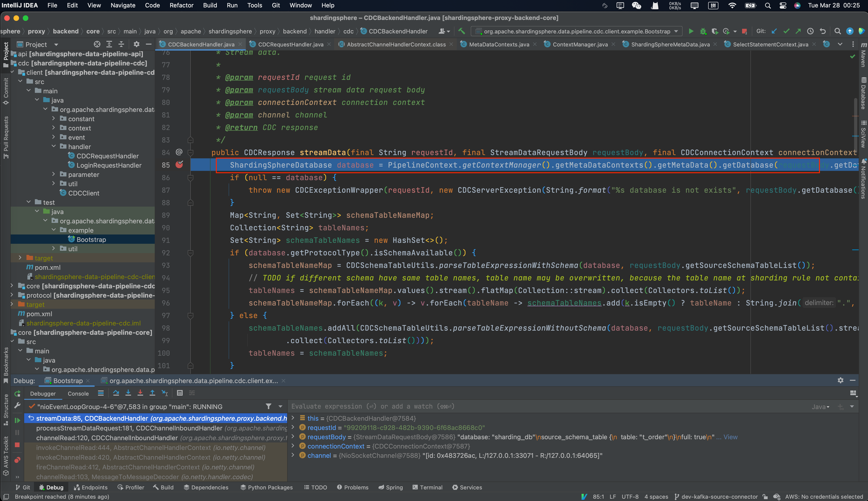Switch to the Console tab in Debug panel

tap(78, 393)
